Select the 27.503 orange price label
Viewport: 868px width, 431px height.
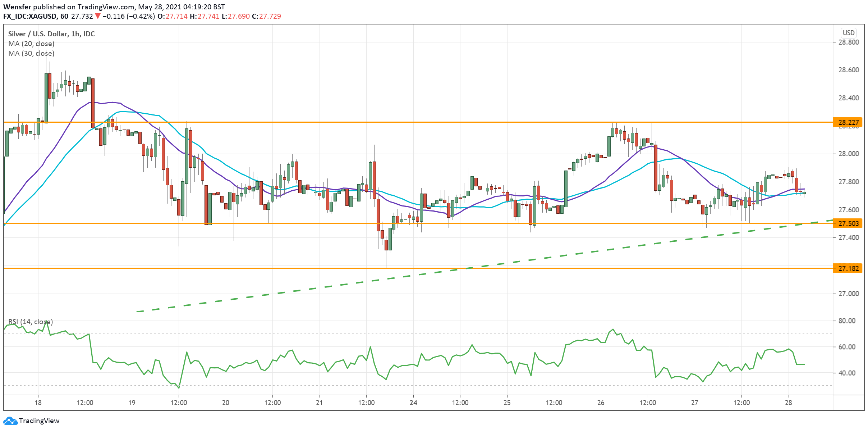[848, 223]
